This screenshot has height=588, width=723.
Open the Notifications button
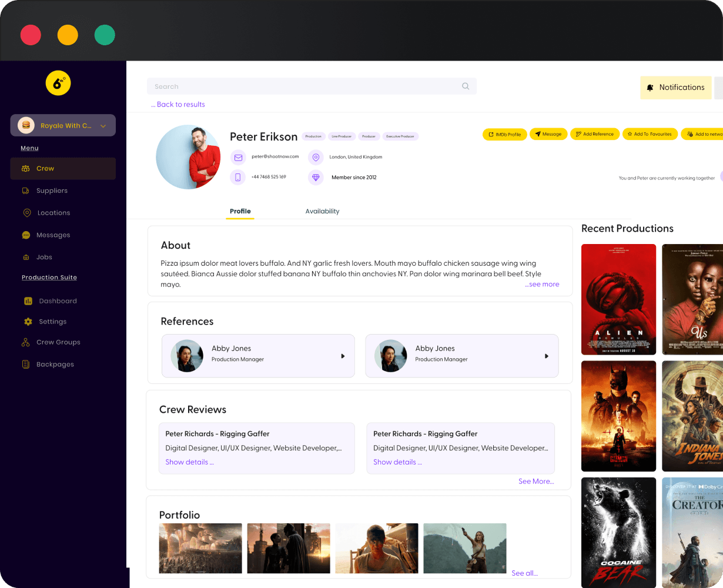[x=676, y=88]
